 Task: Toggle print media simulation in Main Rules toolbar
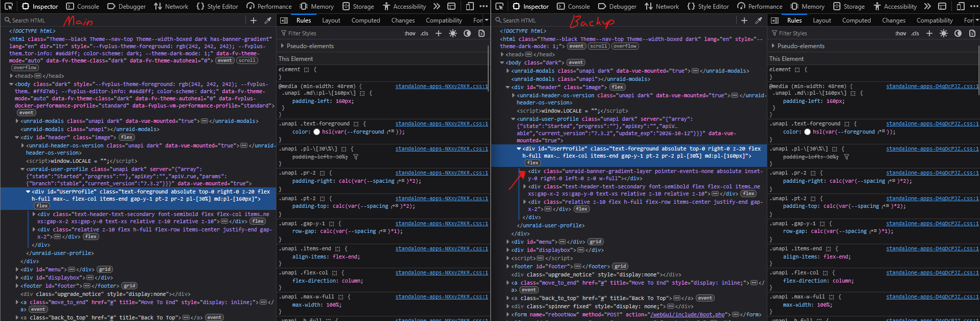(x=482, y=33)
